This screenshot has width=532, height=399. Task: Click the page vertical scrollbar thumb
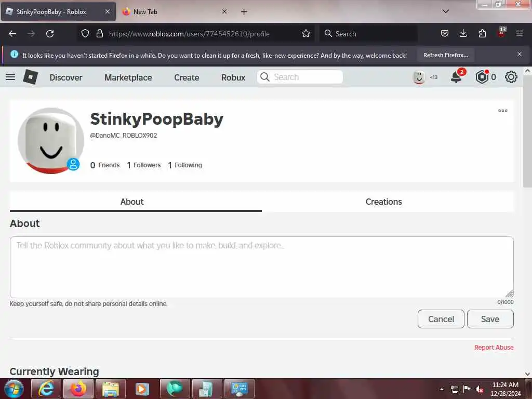click(528, 131)
